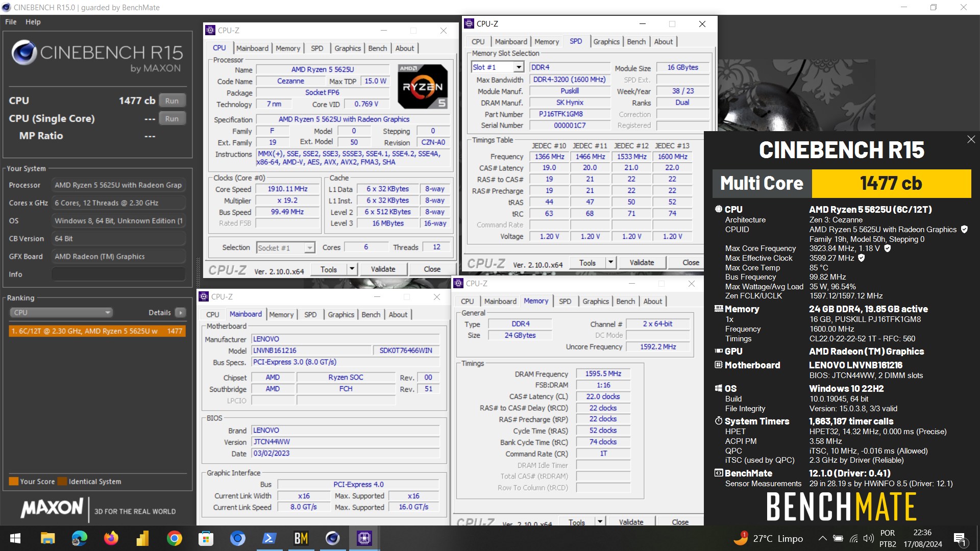Image resolution: width=980 pixels, height=551 pixels.
Task: Click the Details arrow button in Ranking
Action: point(180,312)
